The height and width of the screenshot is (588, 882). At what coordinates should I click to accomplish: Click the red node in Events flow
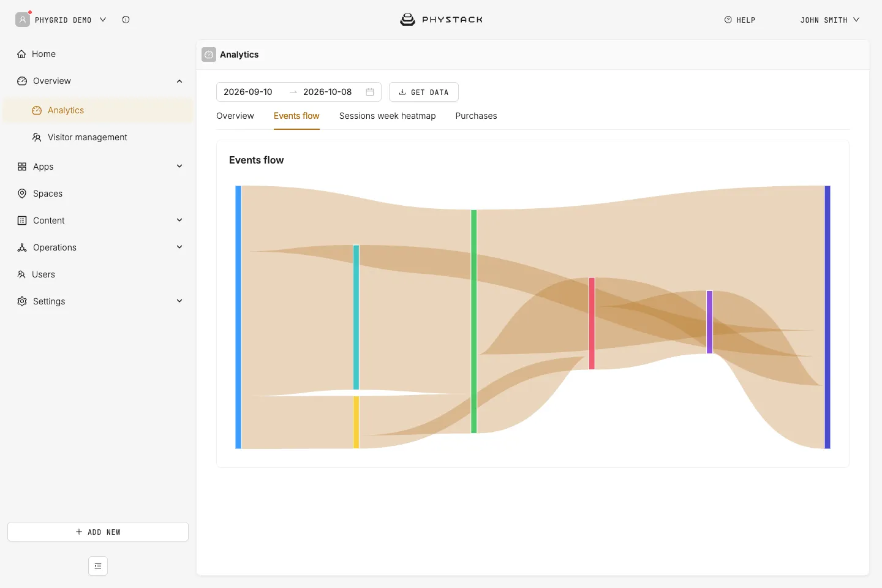[592, 323]
